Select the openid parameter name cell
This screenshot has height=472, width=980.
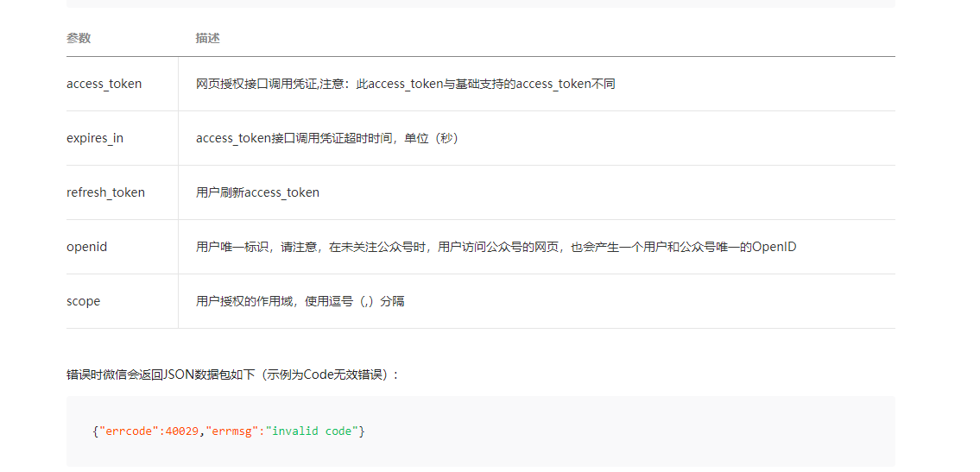tap(87, 247)
